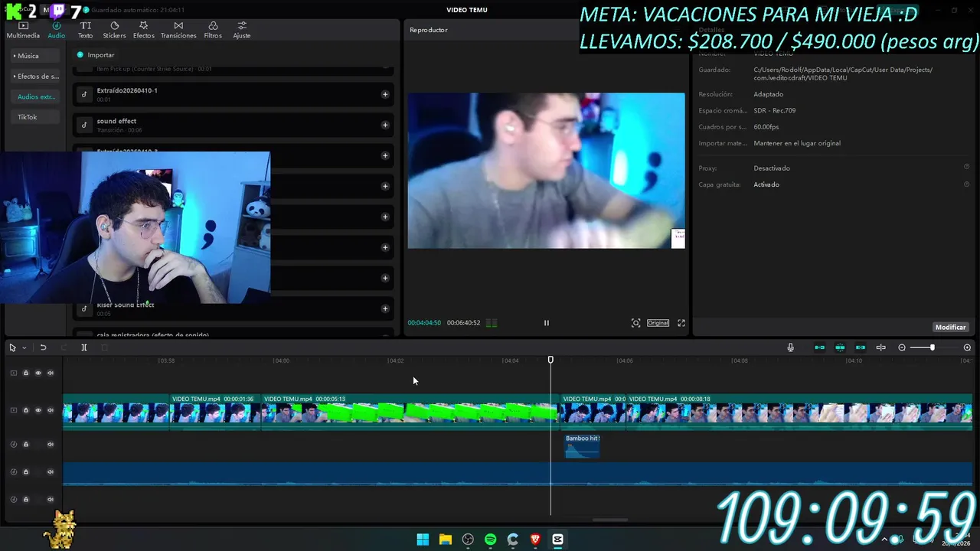Toggle auto snapping in timeline
This screenshot has width=980, height=551.
(840, 347)
